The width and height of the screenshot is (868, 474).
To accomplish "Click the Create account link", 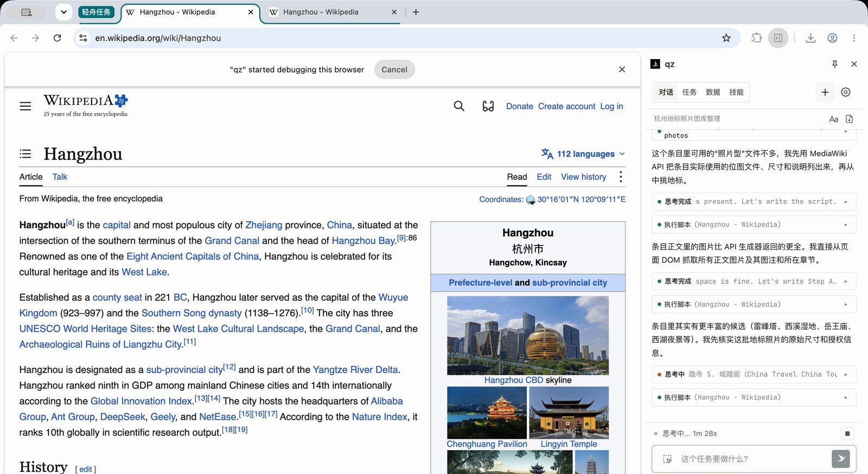I will (567, 106).
